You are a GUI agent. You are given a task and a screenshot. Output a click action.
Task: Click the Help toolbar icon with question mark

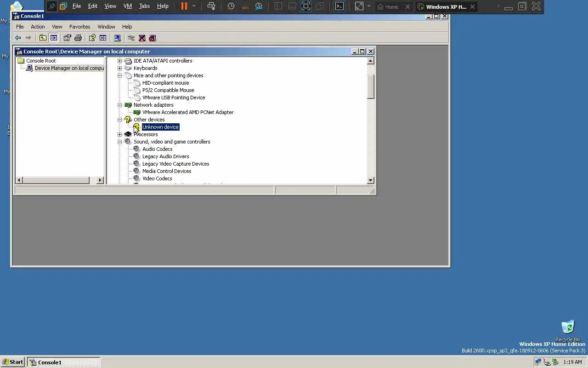92,38
